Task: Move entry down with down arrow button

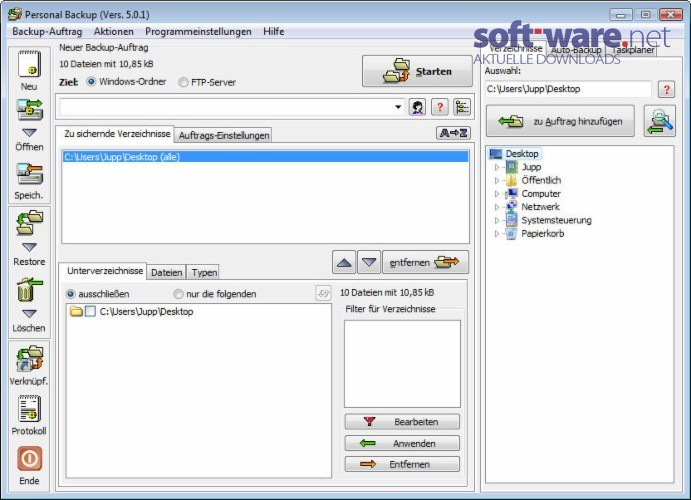Action: [369, 263]
